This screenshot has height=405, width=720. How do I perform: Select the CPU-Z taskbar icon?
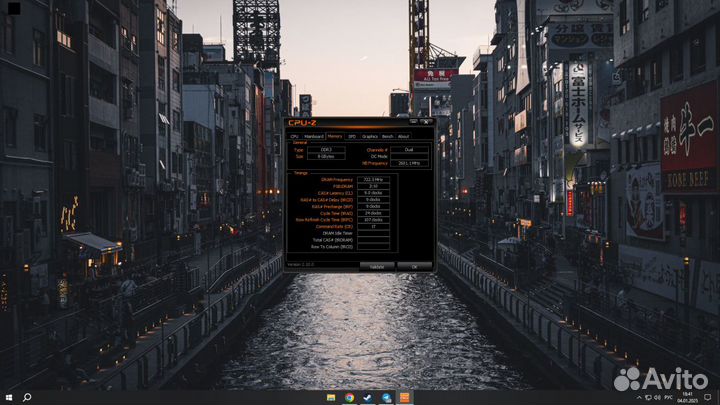tap(404, 397)
